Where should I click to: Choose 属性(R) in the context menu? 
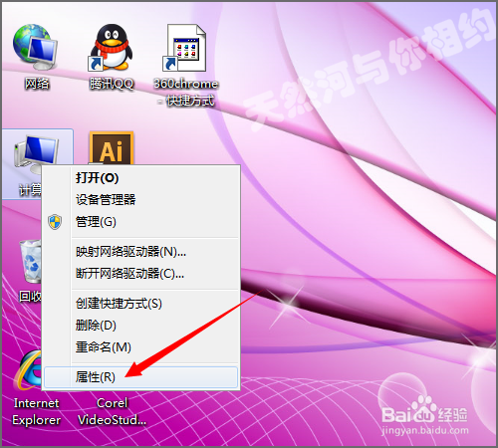point(140,377)
